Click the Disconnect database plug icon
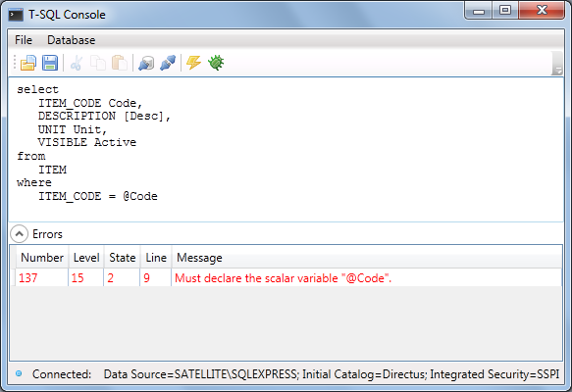Viewport: 572px width, 392px height. point(168,63)
